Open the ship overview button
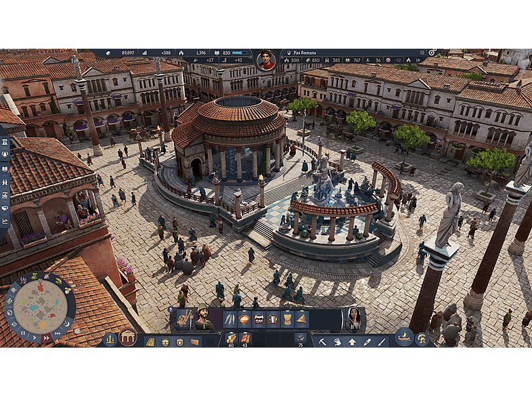 405,337
